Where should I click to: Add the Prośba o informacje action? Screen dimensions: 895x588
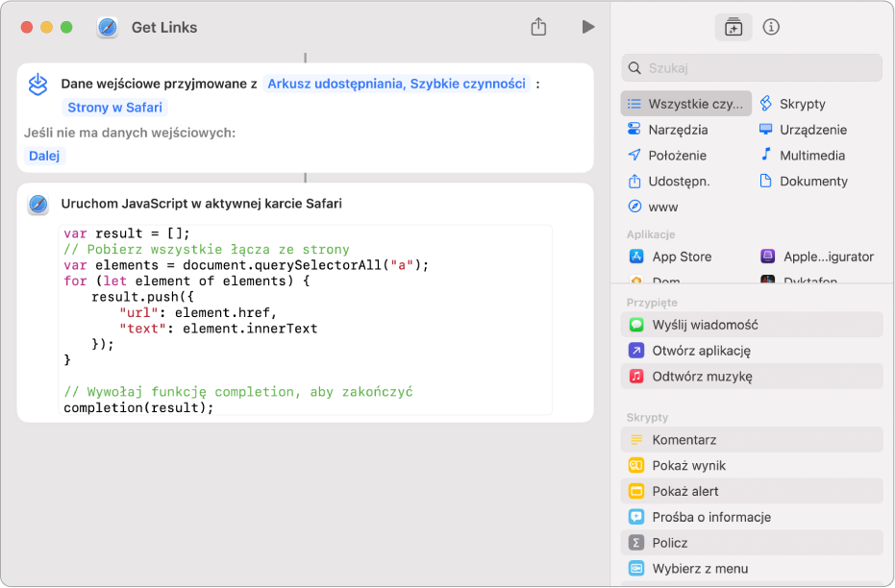pyautogui.click(x=751, y=517)
